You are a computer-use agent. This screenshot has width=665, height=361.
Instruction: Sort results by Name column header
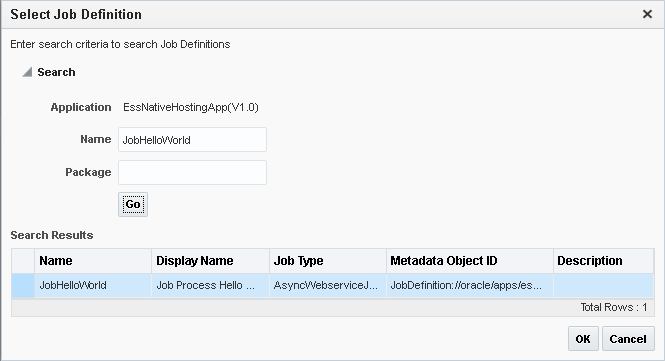(x=93, y=260)
